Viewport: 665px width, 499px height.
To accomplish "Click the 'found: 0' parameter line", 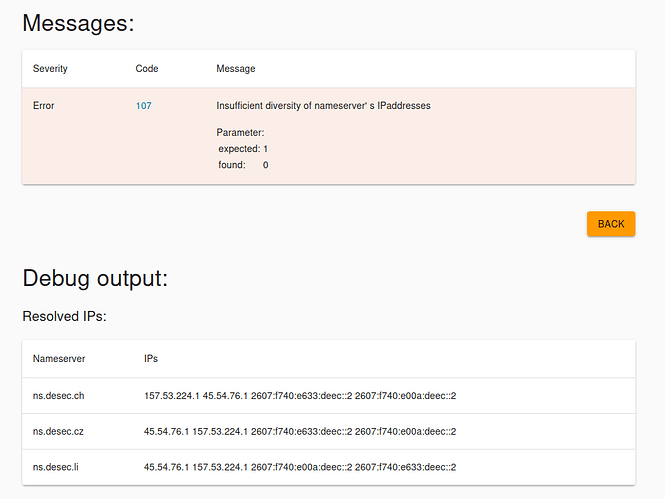I will tap(243, 164).
